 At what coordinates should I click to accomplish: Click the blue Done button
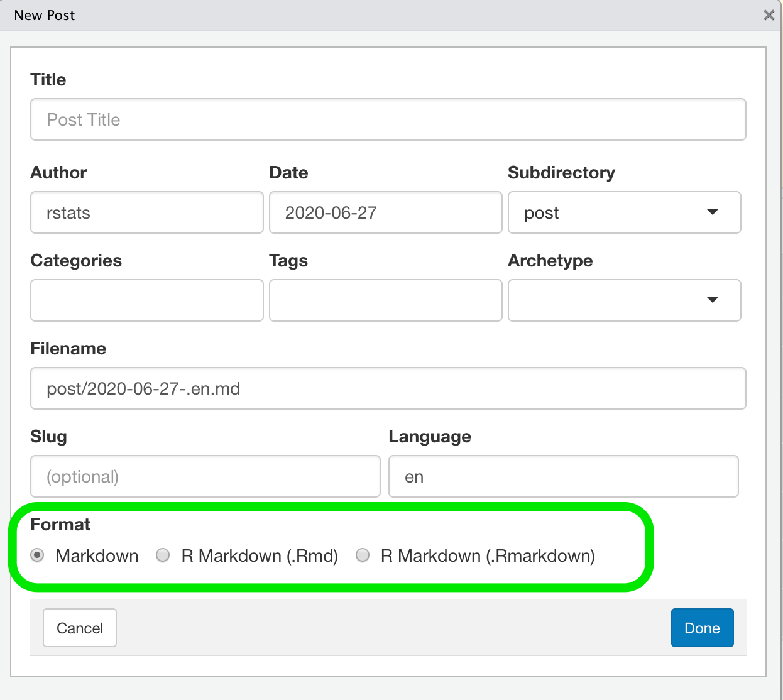click(x=703, y=628)
